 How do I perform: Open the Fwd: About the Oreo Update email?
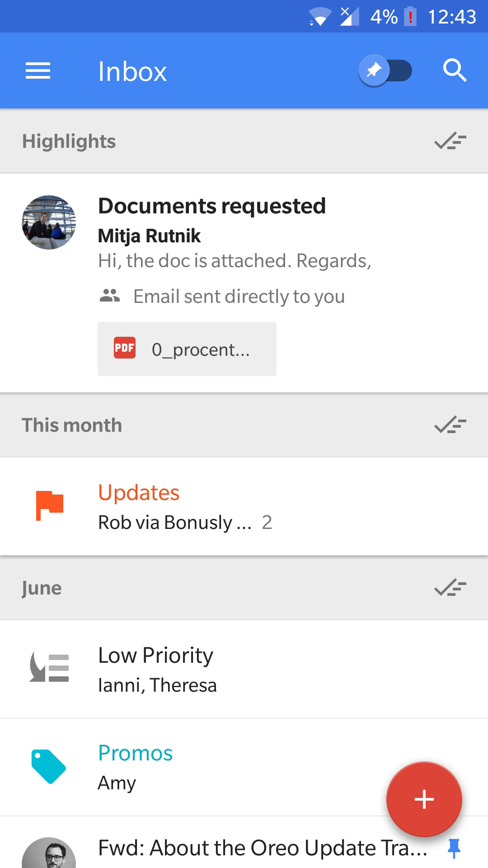click(262, 848)
